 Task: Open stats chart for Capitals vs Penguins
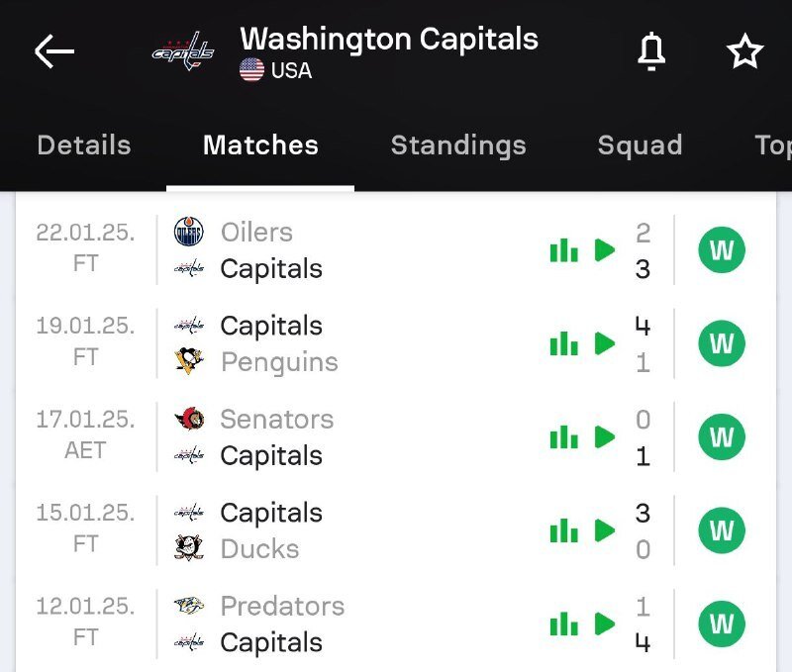point(563,343)
